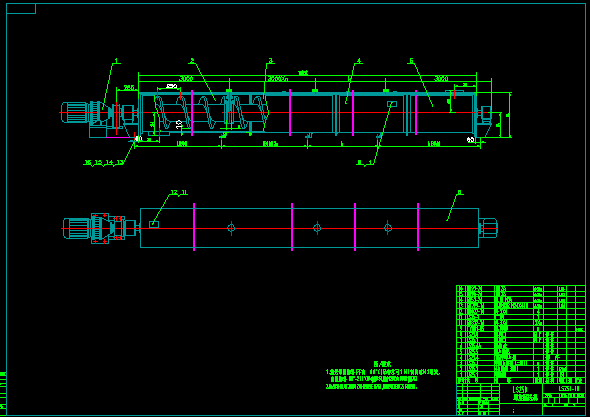This screenshot has height=417, width=590.
Task: Click the small box at the sheet corner
Action: point(21,9)
